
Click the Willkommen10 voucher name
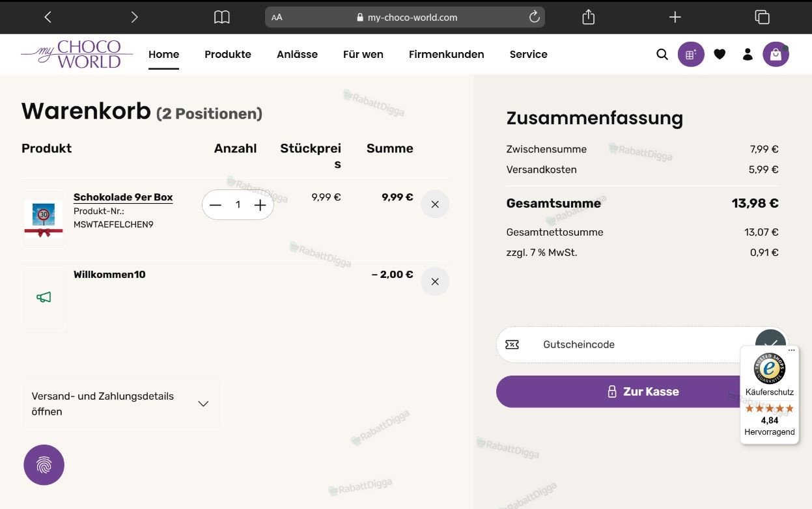[109, 275]
